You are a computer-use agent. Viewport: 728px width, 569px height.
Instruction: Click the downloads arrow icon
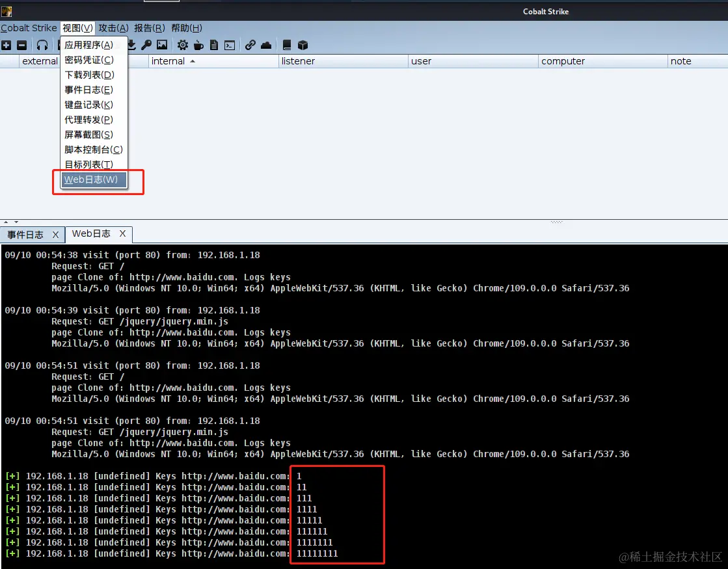point(132,45)
